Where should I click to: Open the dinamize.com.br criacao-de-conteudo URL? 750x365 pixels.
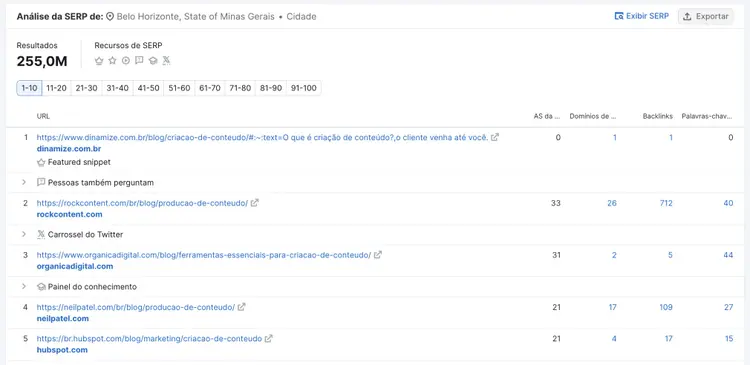pos(263,137)
